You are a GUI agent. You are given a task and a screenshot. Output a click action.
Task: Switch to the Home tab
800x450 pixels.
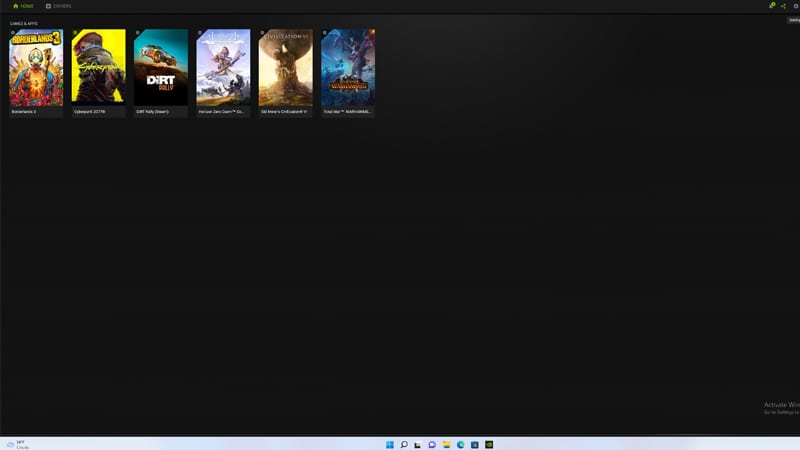(23, 6)
